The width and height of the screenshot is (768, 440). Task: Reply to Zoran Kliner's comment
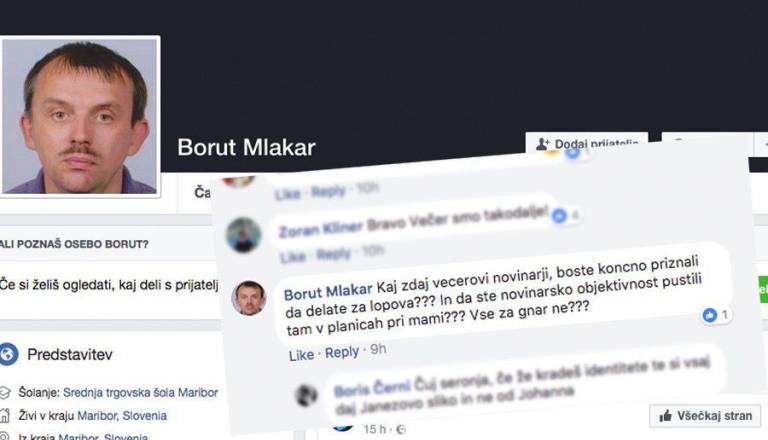pos(334,254)
